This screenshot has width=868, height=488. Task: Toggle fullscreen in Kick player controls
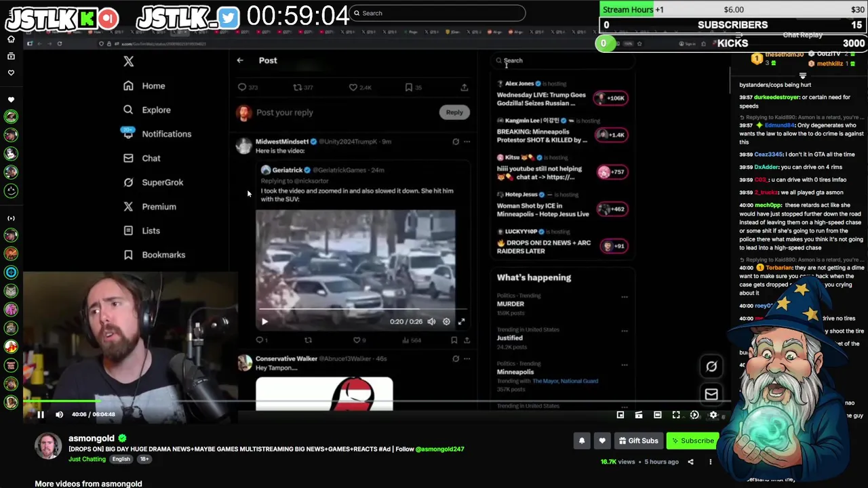pos(676,415)
